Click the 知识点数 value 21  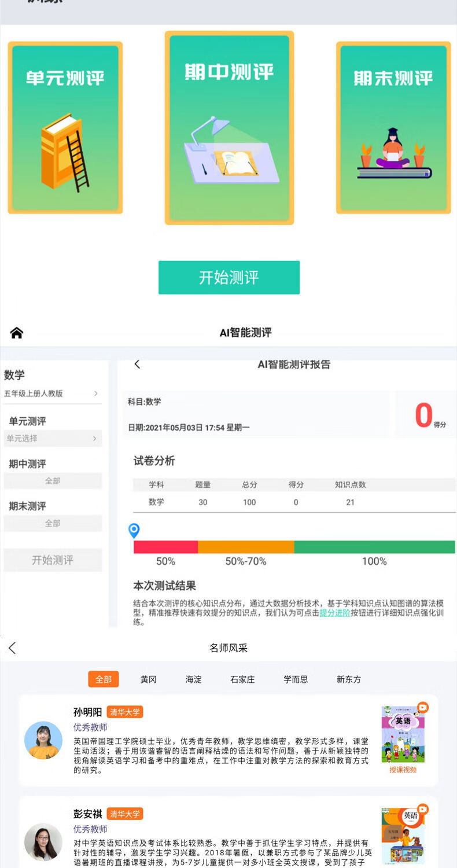coord(350,502)
